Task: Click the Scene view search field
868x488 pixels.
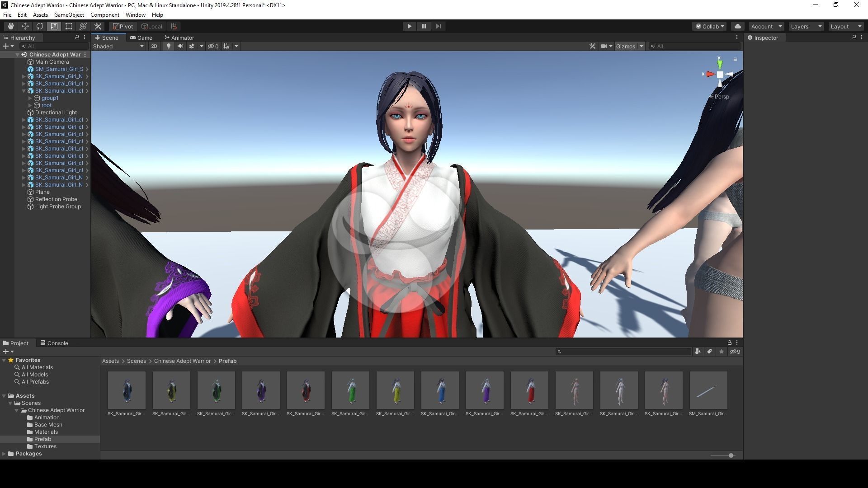Action: point(695,46)
